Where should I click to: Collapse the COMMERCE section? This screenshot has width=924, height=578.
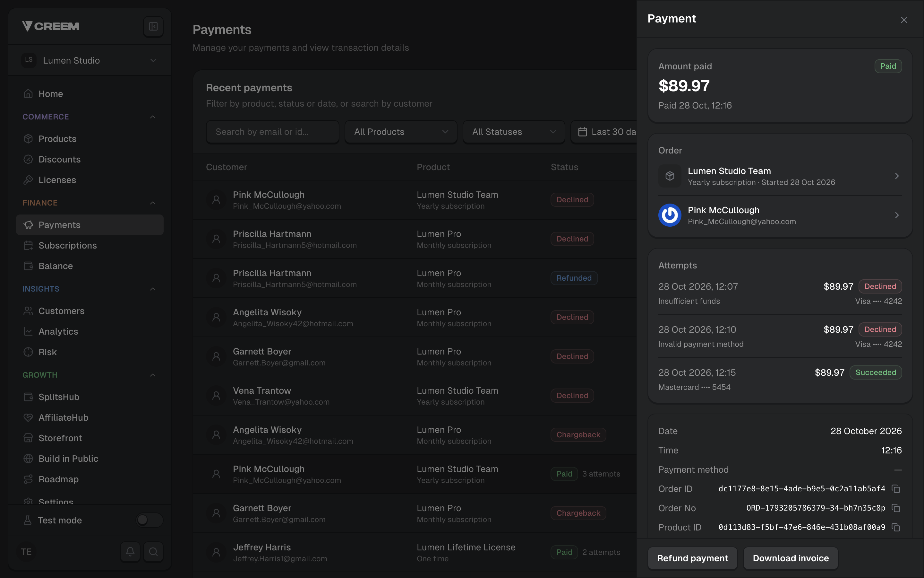tap(153, 117)
